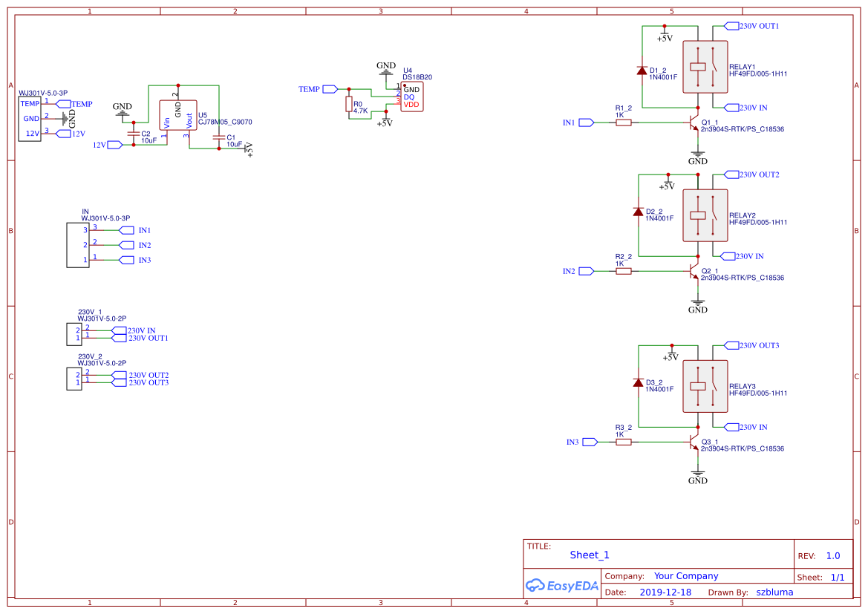The width and height of the screenshot is (868, 614).
Task: Click transistor Q2_1 2n3904S symbol
Action: coord(694,271)
